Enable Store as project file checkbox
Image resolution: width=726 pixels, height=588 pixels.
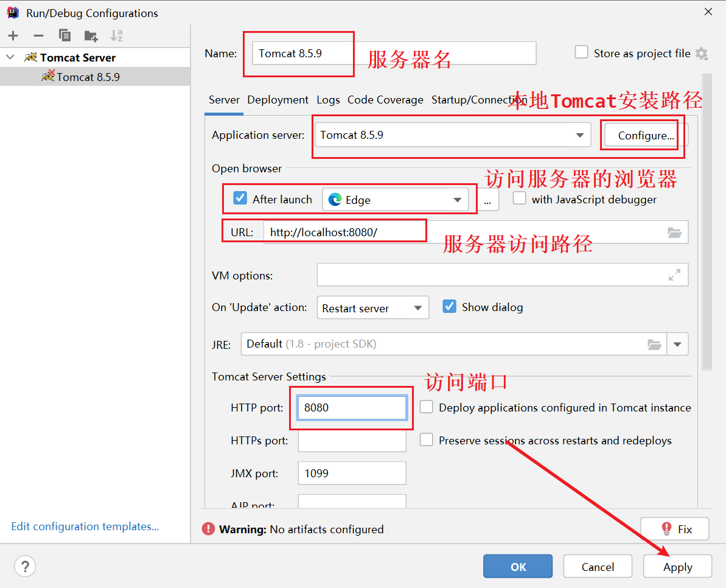[582, 52]
